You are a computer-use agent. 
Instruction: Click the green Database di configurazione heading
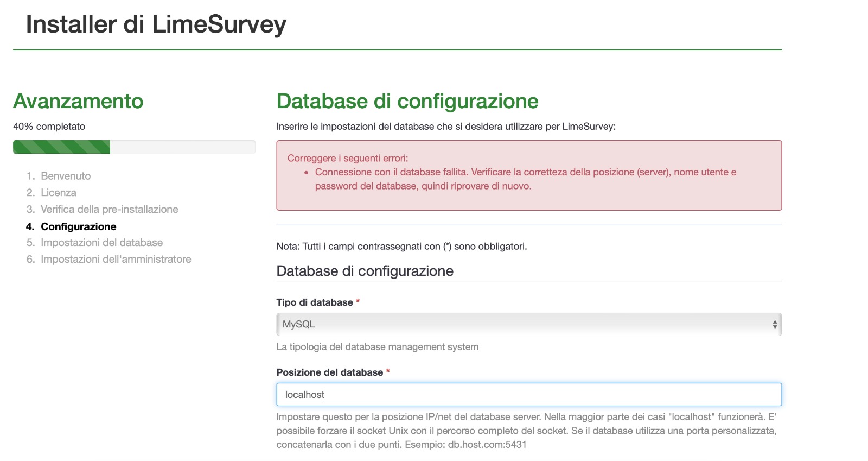click(407, 102)
